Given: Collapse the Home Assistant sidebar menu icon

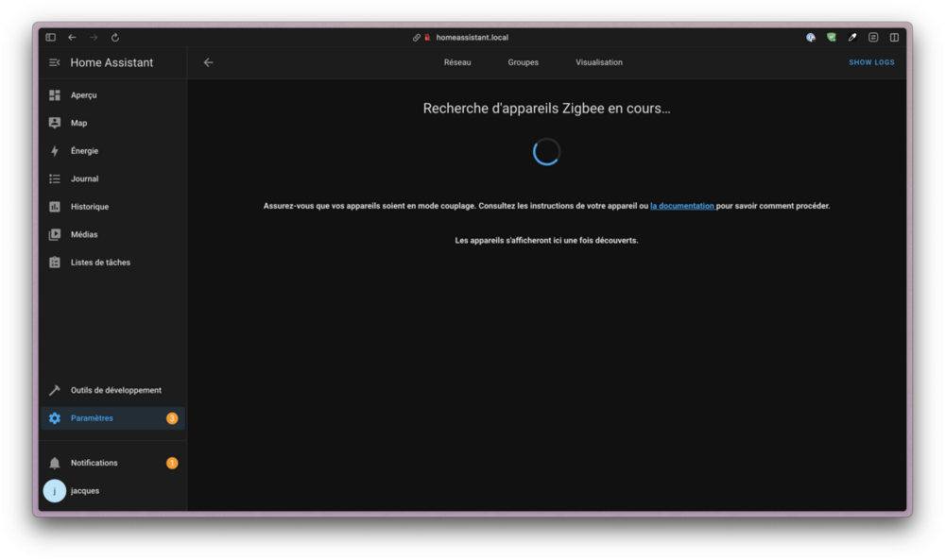Looking at the screenshot, I should (54, 62).
